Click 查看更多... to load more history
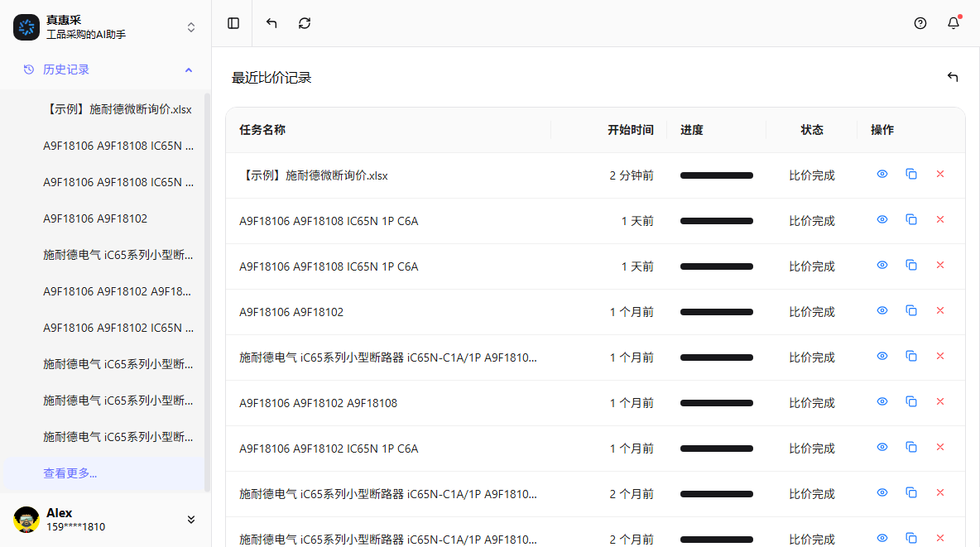Screen dimensions: 980x547 [70, 473]
